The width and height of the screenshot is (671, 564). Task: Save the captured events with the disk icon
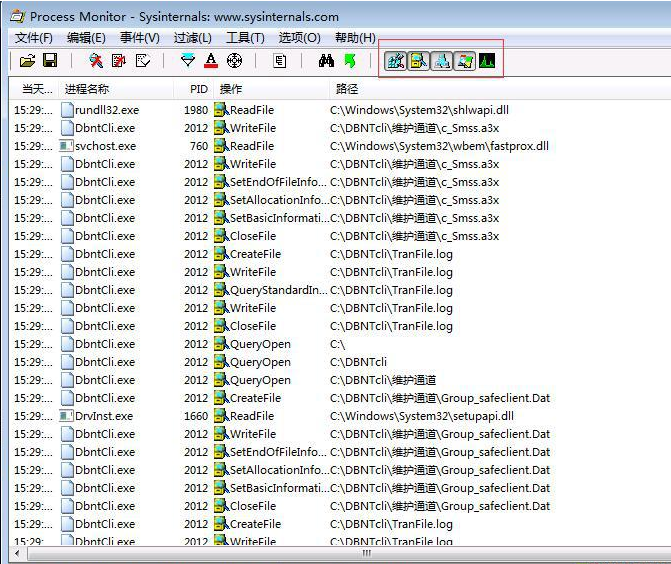[x=50, y=61]
